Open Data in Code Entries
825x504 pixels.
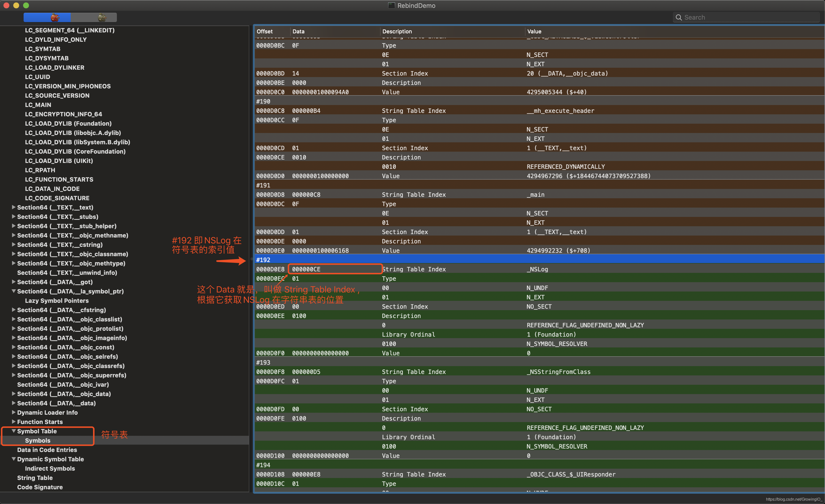pyautogui.click(x=47, y=450)
